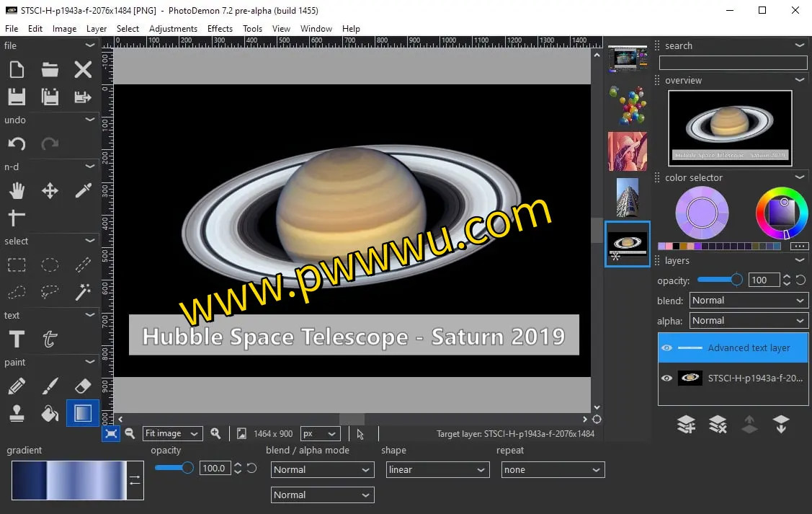Open the Effects menu
Screen dimensions: 812x514
(220, 29)
